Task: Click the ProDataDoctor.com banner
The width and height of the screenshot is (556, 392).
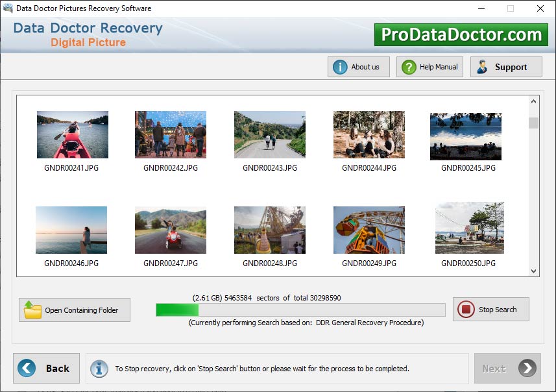Action: click(x=461, y=33)
